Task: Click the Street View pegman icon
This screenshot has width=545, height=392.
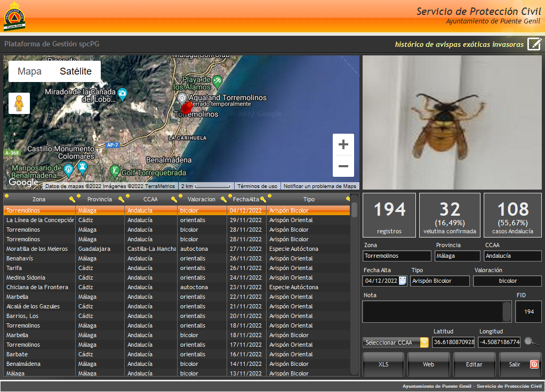Action: [x=19, y=103]
